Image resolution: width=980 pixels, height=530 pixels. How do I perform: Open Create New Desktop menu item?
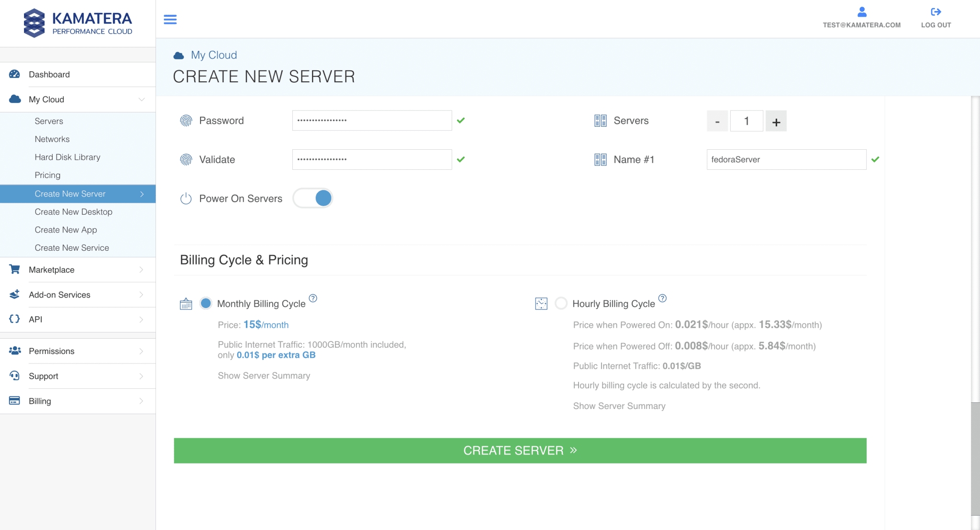tap(73, 211)
